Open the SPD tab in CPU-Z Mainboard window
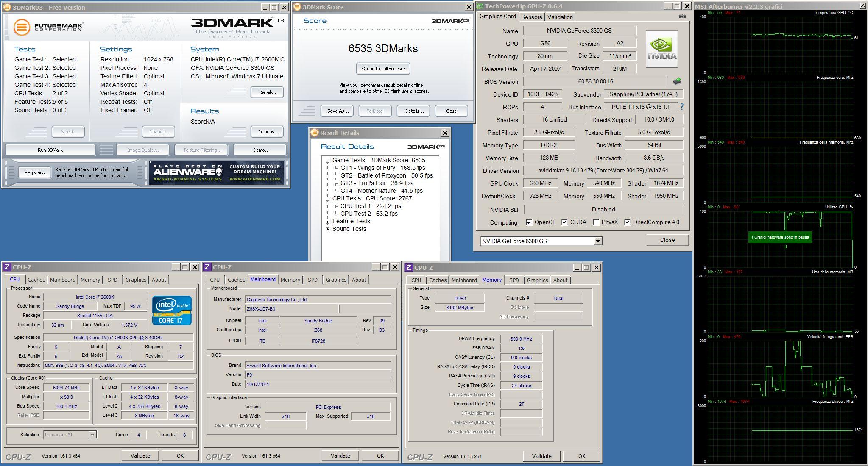The width and height of the screenshot is (868, 466). point(313,280)
